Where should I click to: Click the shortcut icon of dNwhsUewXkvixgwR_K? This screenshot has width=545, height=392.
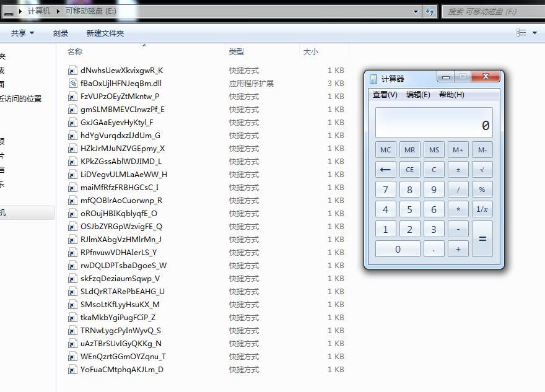(72, 71)
